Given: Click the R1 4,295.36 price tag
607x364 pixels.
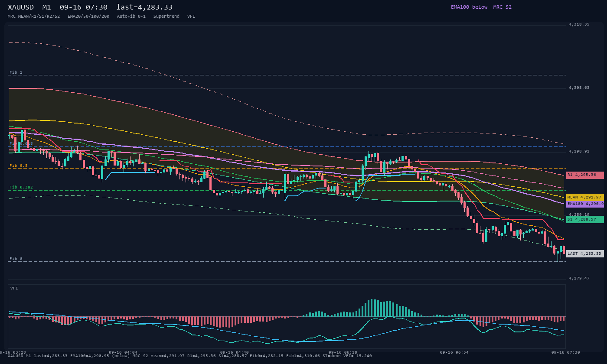Looking at the screenshot, I should tap(585, 175).
